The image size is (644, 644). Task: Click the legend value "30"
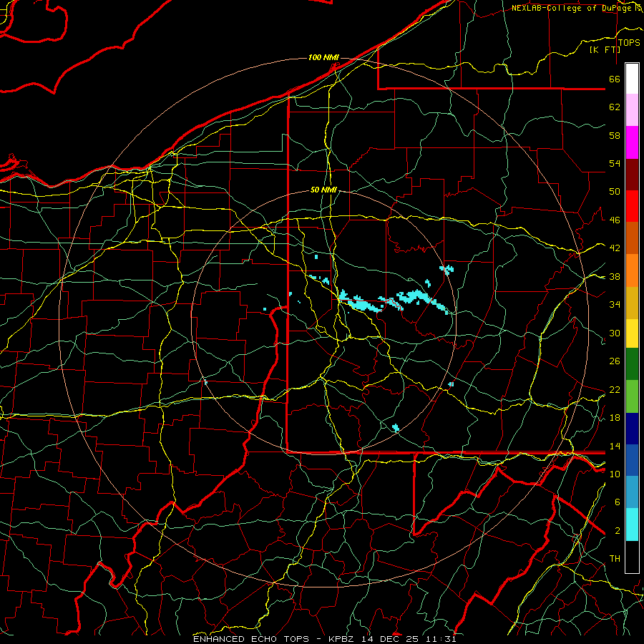tap(615, 333)
